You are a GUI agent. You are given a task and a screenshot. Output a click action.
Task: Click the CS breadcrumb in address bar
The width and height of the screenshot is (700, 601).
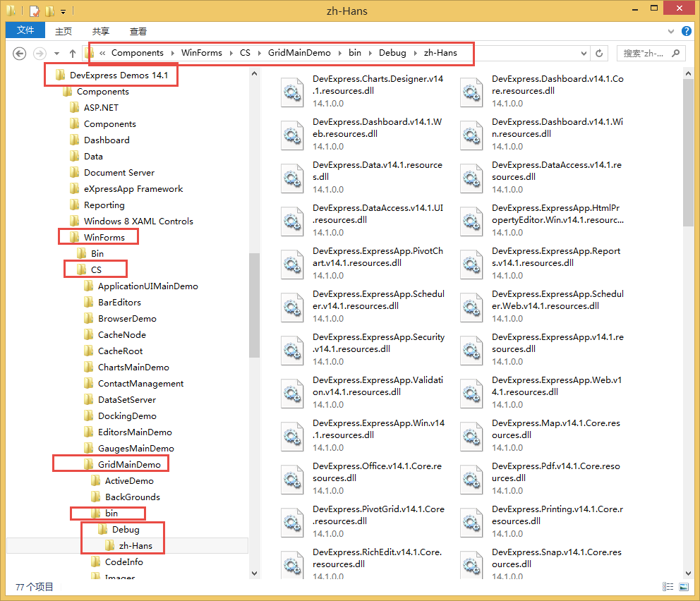(x=245, y=53)
